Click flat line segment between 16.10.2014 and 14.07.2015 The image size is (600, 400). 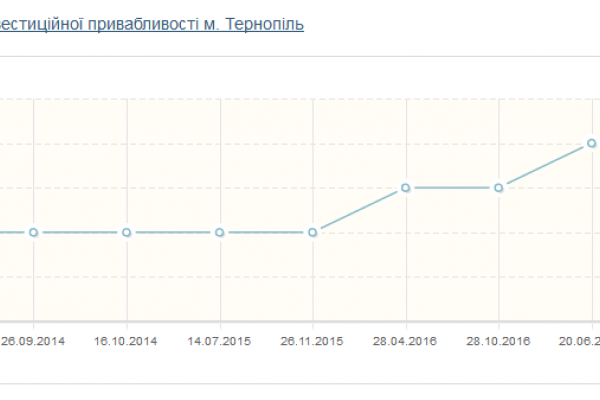coord(173,232)
